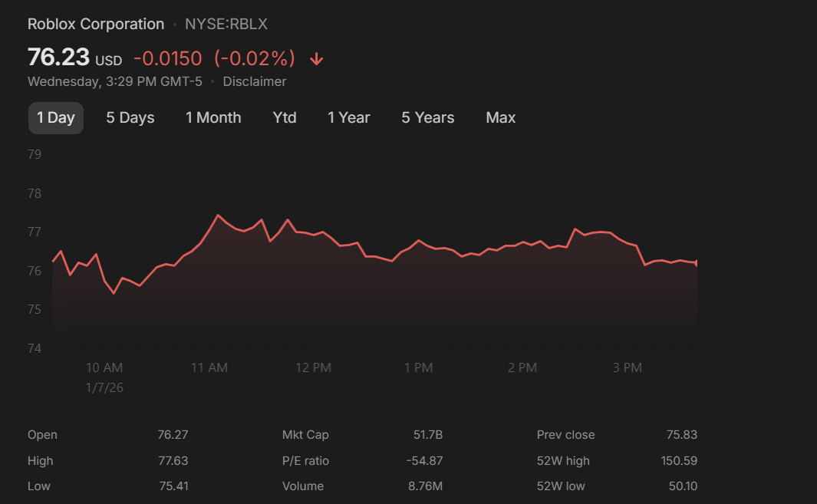Click the 52W low value 50.10
The image size is (817, 504).
[683, 486]
